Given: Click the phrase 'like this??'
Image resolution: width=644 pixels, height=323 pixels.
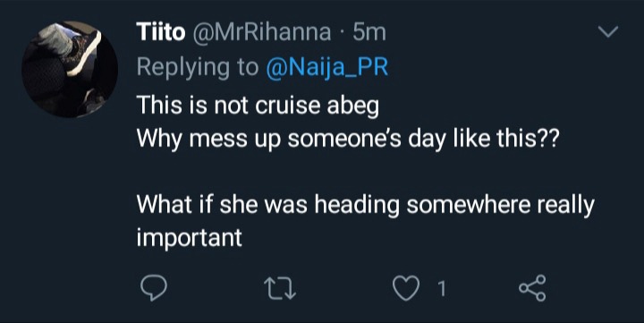Looking at the screenshot, I should [x=506, y=140].
